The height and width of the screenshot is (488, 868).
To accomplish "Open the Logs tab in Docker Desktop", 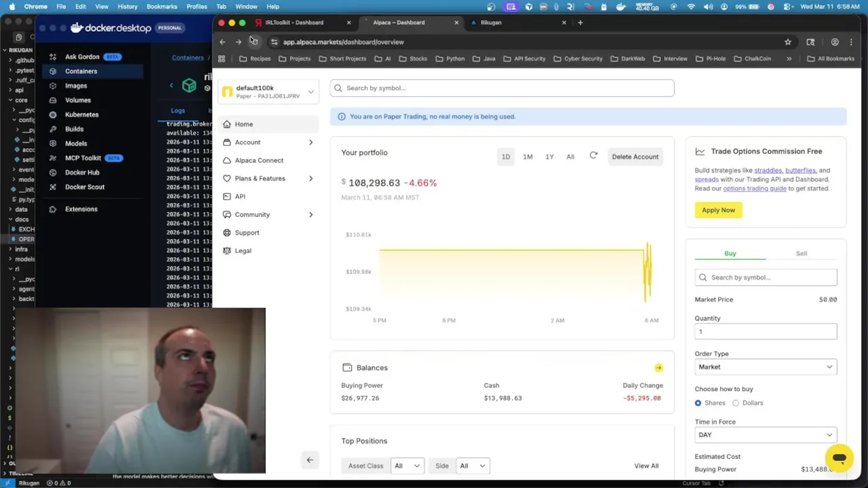I will [178, 110].
